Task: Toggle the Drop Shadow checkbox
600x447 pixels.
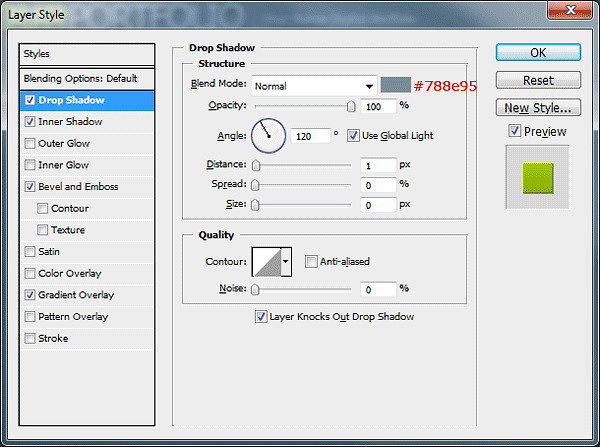Action: pyautogui.click(x=30, y=100)
